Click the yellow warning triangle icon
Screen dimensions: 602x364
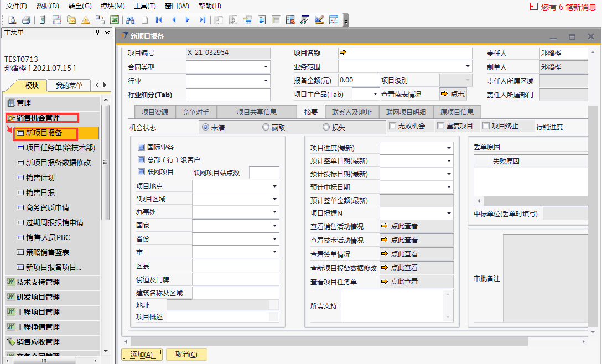pos(86,20)
